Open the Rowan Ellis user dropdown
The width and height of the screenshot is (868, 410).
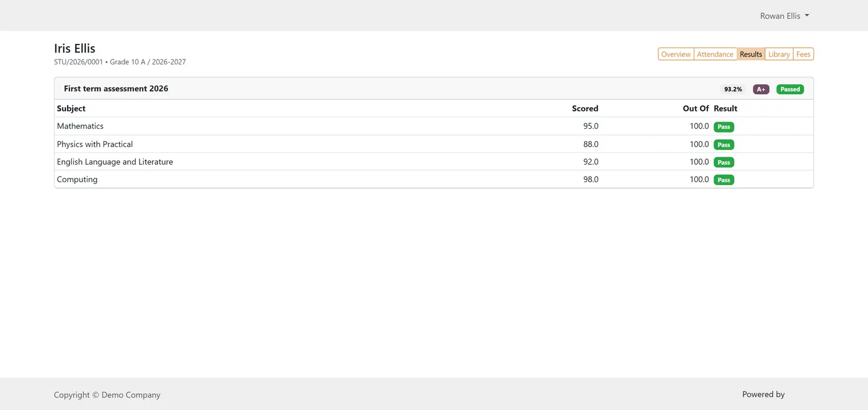coord(784,16)
